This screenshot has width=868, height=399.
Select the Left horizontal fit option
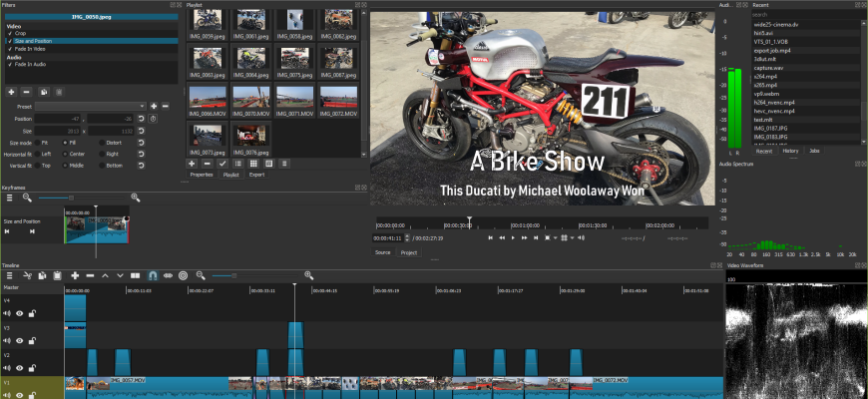point(38,154)
